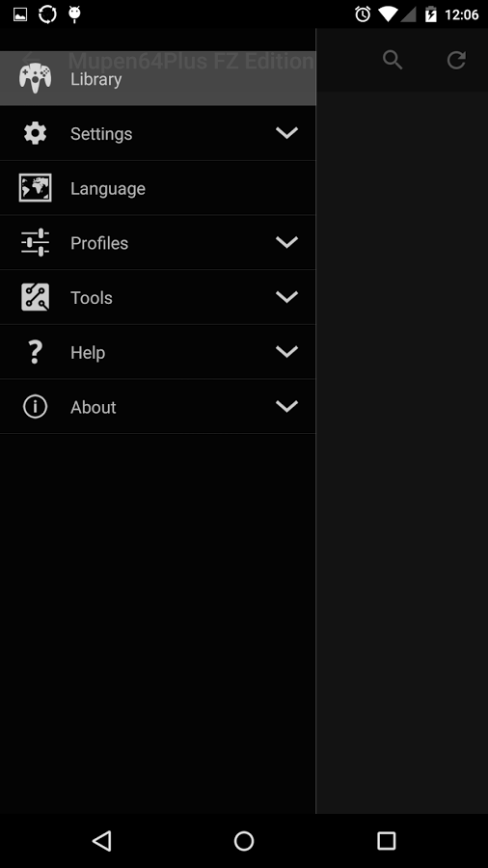Viewport: 488px width, 868px height.
Task: Click the Settings gear icon
Action: pos(36,133)
